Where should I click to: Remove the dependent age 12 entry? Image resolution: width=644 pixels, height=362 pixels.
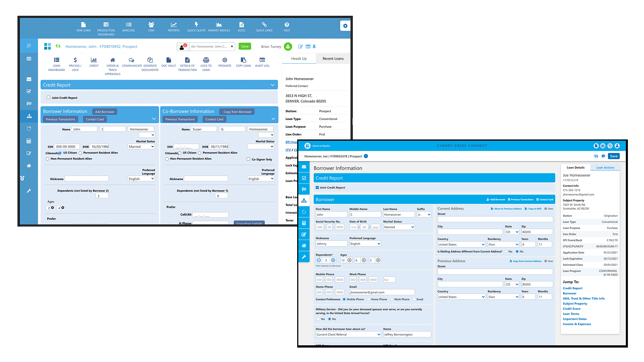(x=350, y=260)
